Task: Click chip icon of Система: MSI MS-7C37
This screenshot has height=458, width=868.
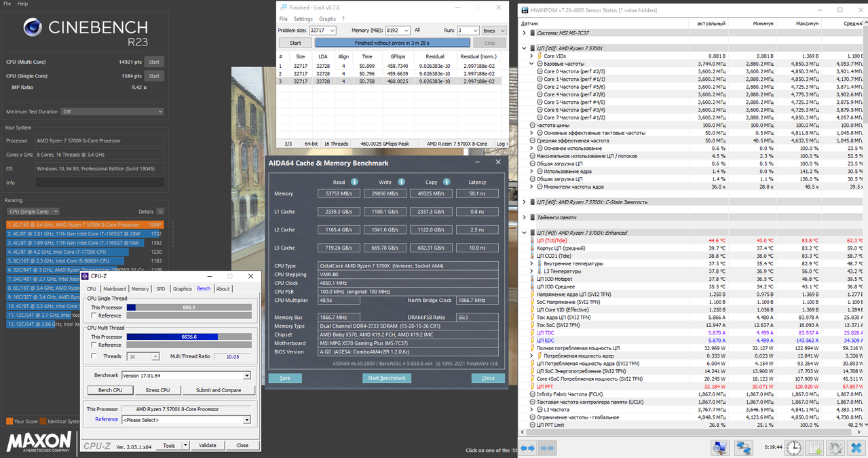Action: [x=532, y=33]
